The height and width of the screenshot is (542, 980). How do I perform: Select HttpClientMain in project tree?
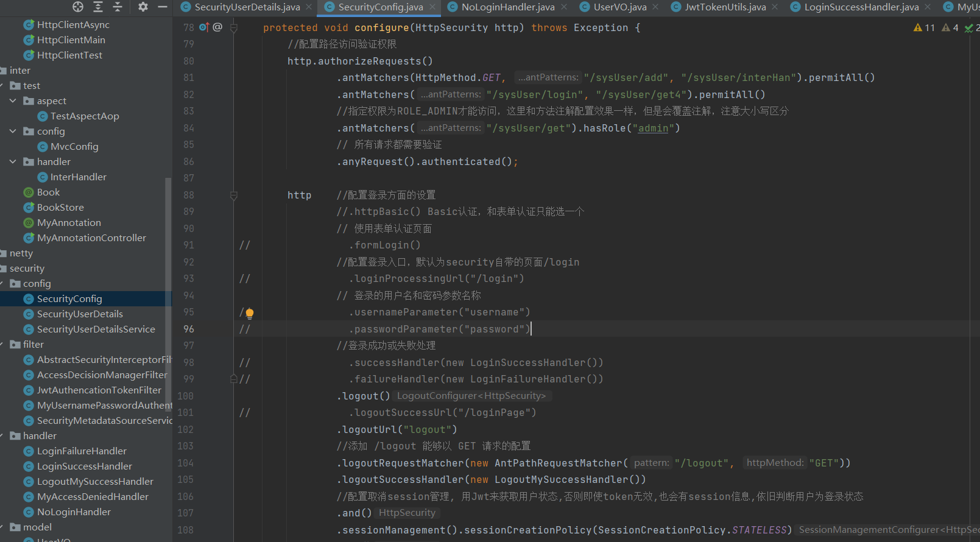click(71, 40)
